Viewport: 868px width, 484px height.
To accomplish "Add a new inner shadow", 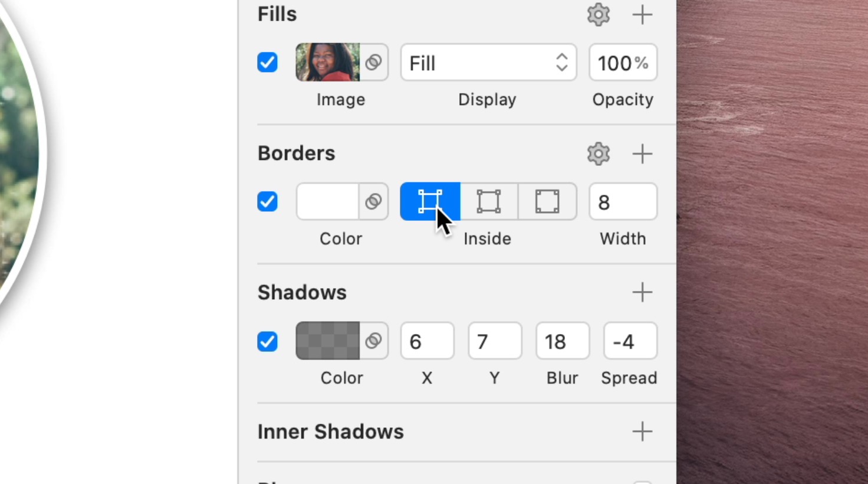I will (642, 431).
